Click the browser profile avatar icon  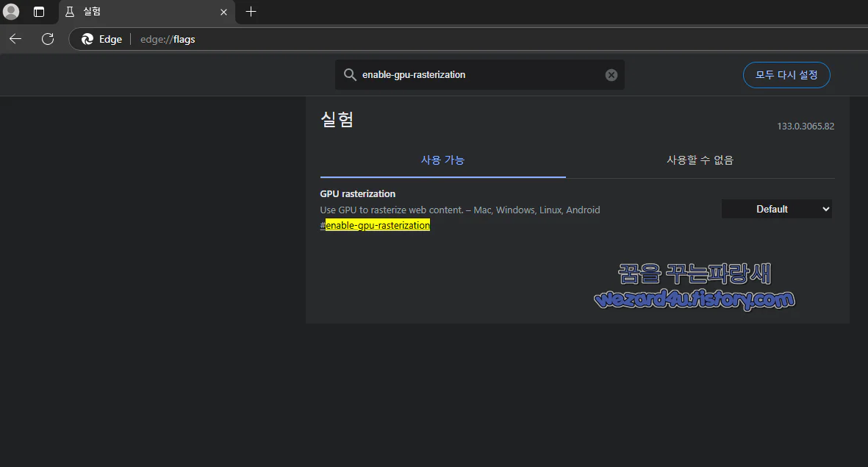tap(10, 12)
